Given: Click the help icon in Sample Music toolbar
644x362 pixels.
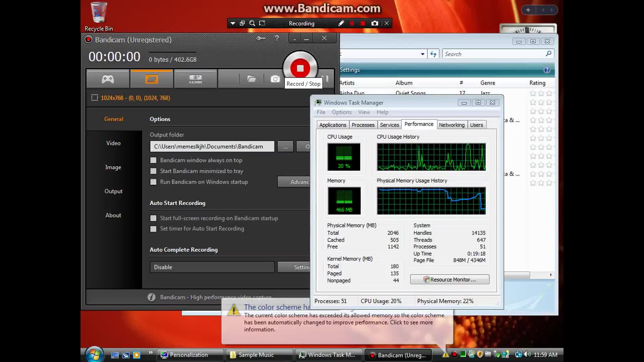Looking at the screenshot, I should 547,70.
